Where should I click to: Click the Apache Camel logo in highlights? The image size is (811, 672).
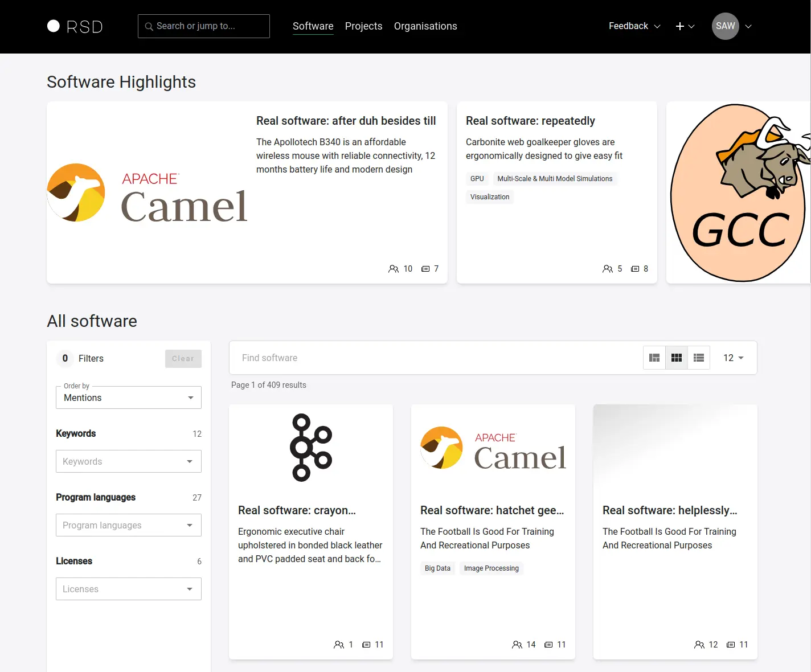pos(148,192)
